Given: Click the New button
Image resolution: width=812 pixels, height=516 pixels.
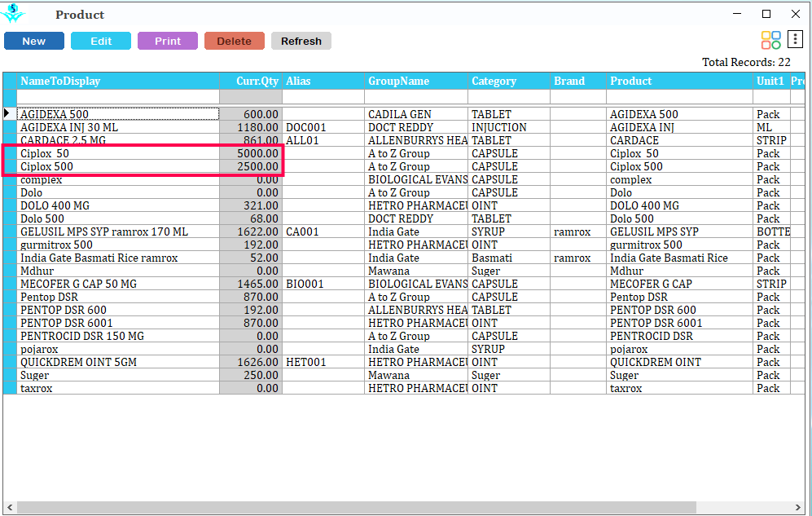Looking at the screenshot, I should click(x=34, y=41).
